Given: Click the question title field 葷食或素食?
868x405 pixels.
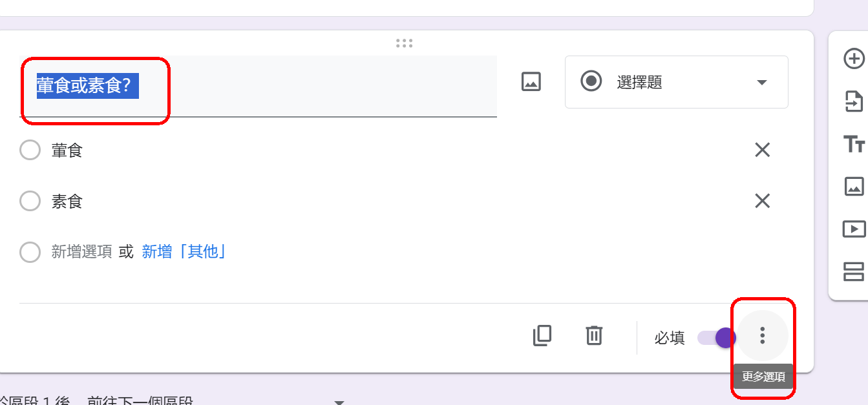Looking at the screenshot, I should [259, 86].
